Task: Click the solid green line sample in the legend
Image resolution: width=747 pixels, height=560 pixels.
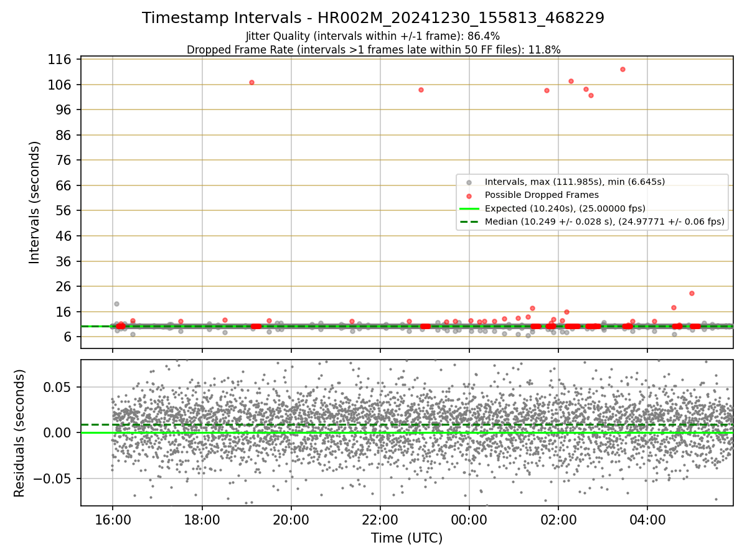Action: 469,208
